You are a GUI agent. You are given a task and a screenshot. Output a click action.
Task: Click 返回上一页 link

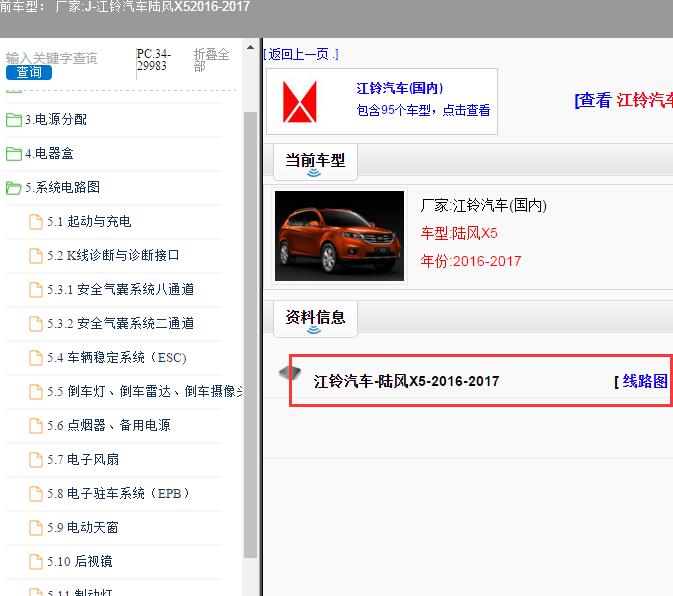coord(301,54)
